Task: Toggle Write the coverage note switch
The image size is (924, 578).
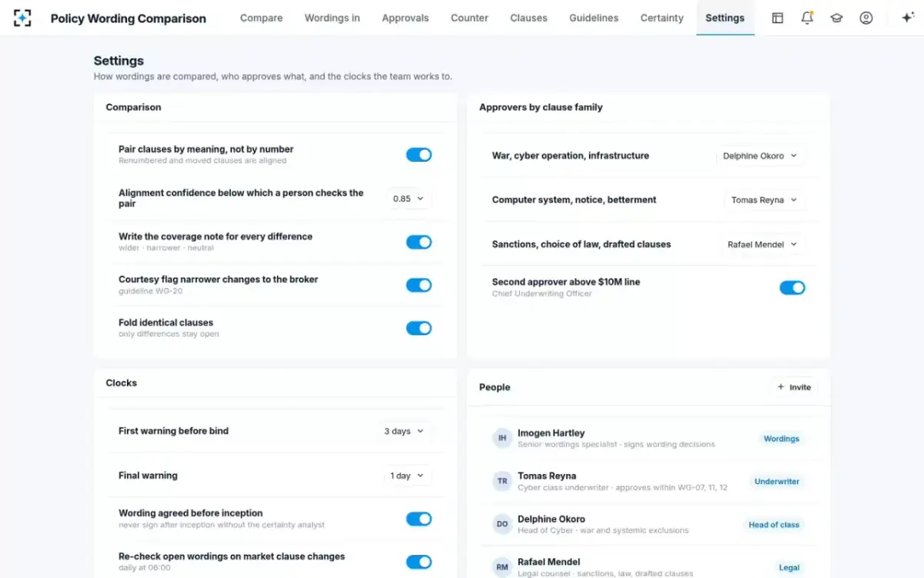Action: pos(419,242)
